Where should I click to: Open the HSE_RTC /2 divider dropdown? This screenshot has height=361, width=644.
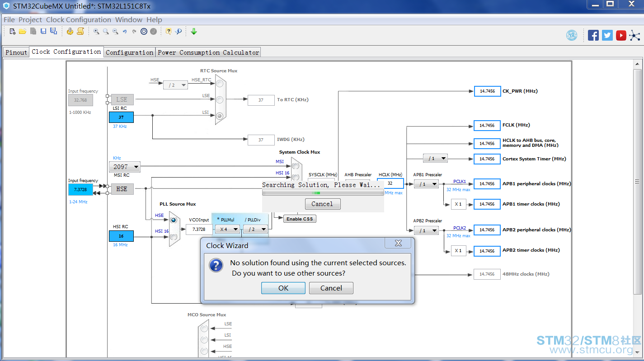[x=175, y=85]
